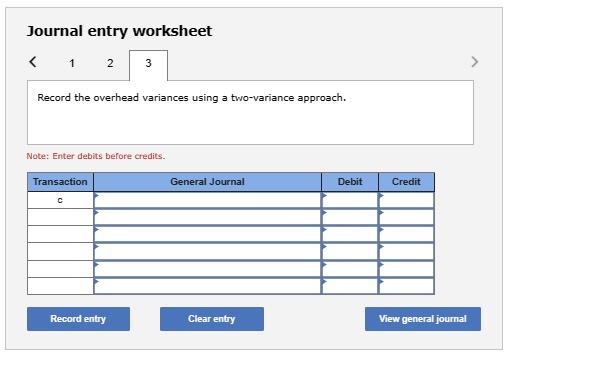
Task: Click Credit field in fifth row
Action: coord(406,269)
